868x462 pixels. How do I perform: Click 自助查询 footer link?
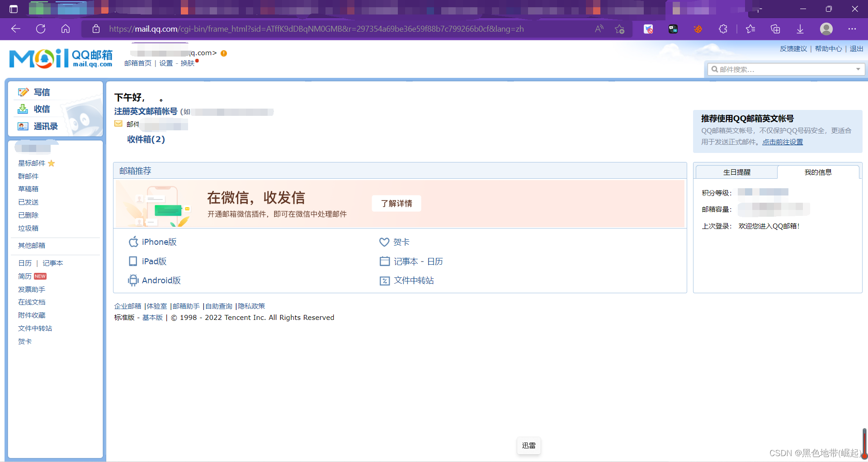pos(219,306)
